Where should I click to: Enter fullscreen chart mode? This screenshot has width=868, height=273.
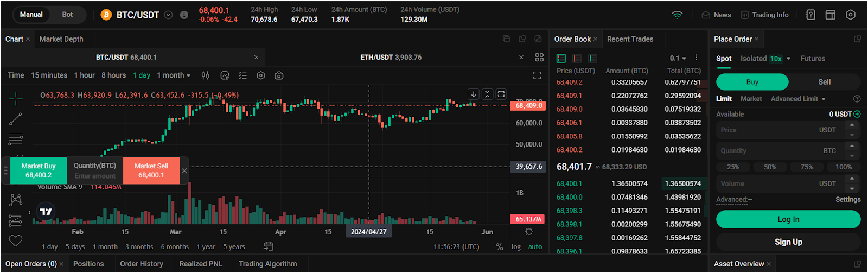click(537, 75)
